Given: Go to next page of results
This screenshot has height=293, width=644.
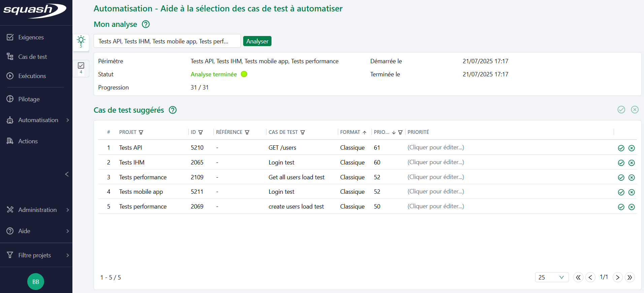Looking at the screenshot, I should (x=617, y=277).
